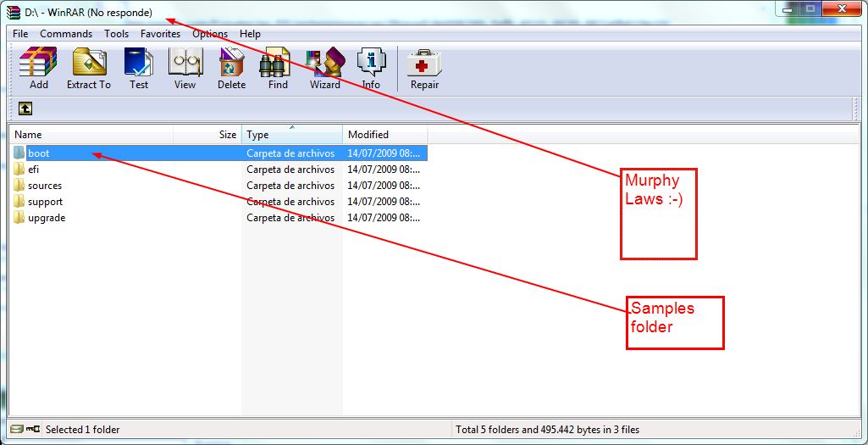Open the Find binoculars tool
The image size is (868, 445).
[x=278, y=68]
